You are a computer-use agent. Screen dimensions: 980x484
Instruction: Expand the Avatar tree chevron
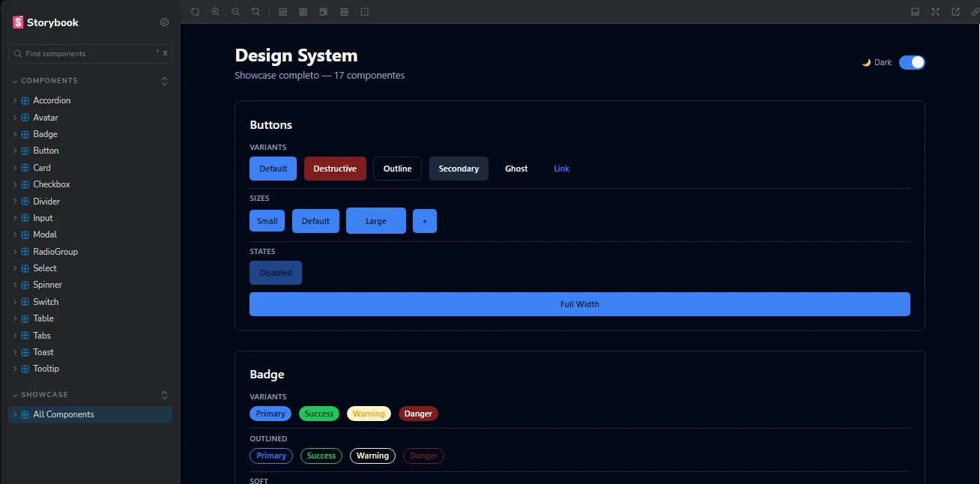(15, 118)
